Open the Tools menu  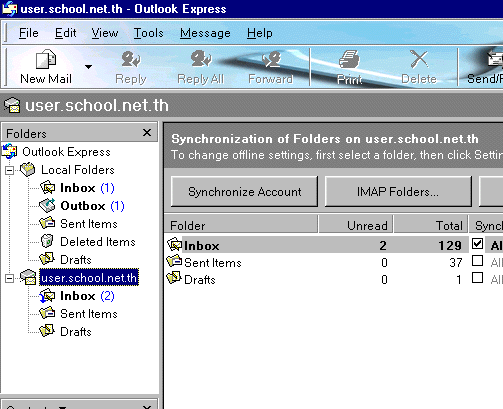[x=149, y=33]
